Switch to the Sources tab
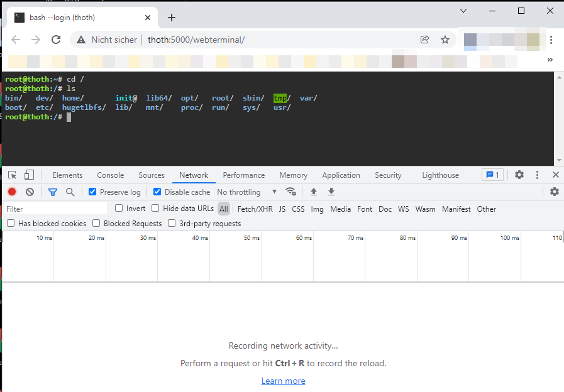The width and height of the screenshot is (564, 392). [x=152, y=175]
